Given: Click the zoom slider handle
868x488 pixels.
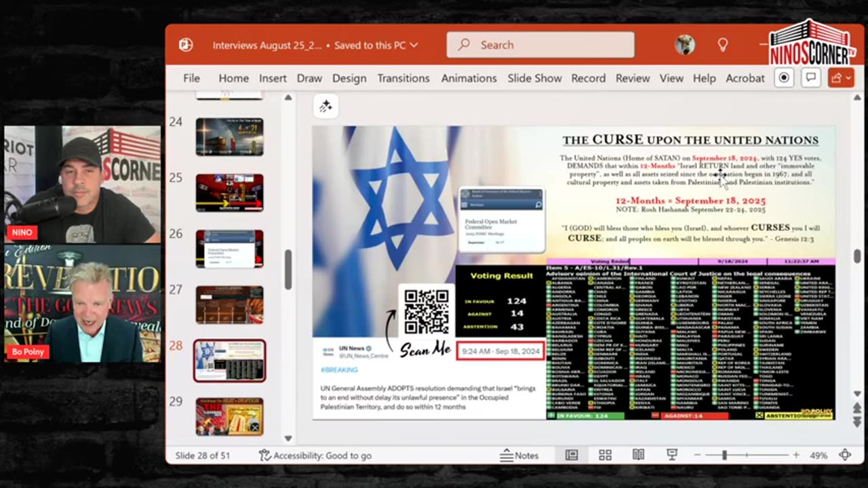Looking at the screenshot, I should click(x=724, y=455).
